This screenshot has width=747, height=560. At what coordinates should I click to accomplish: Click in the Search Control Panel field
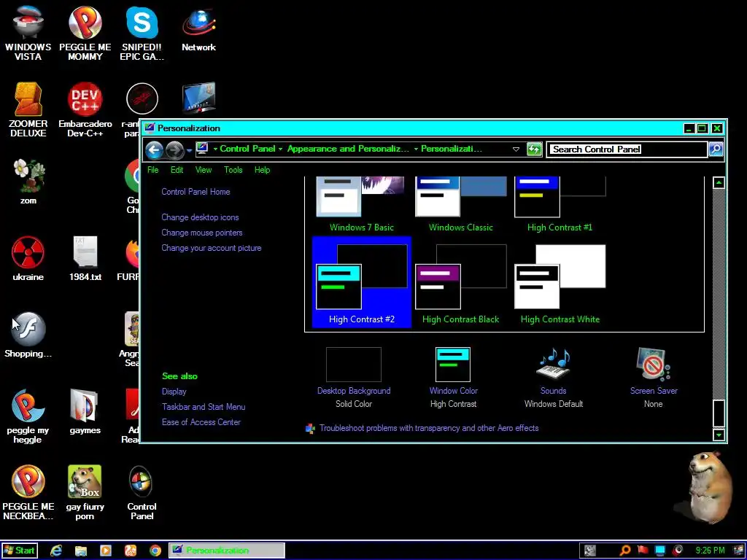click(x=627, y=149)
